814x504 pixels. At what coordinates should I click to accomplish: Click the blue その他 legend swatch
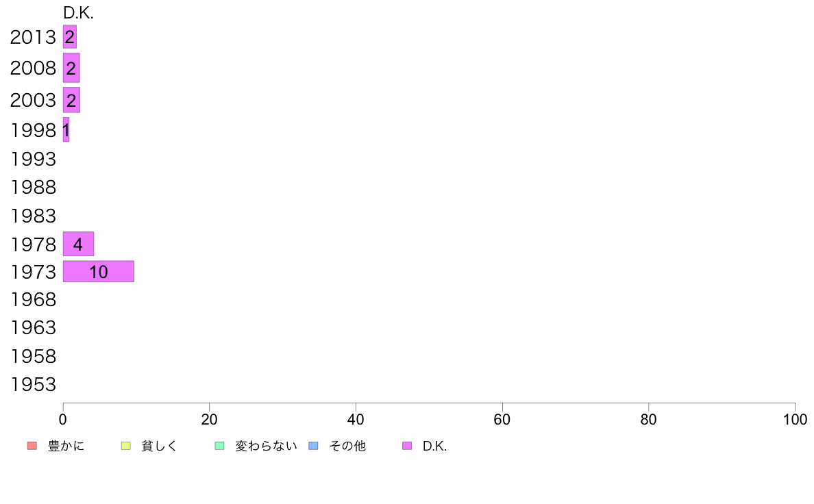tap(314, 446)
